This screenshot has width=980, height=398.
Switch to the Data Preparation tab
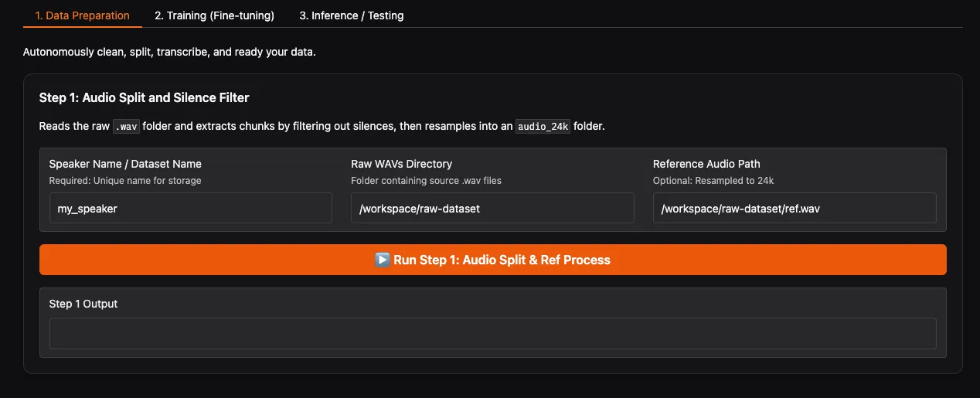(82, 15)
